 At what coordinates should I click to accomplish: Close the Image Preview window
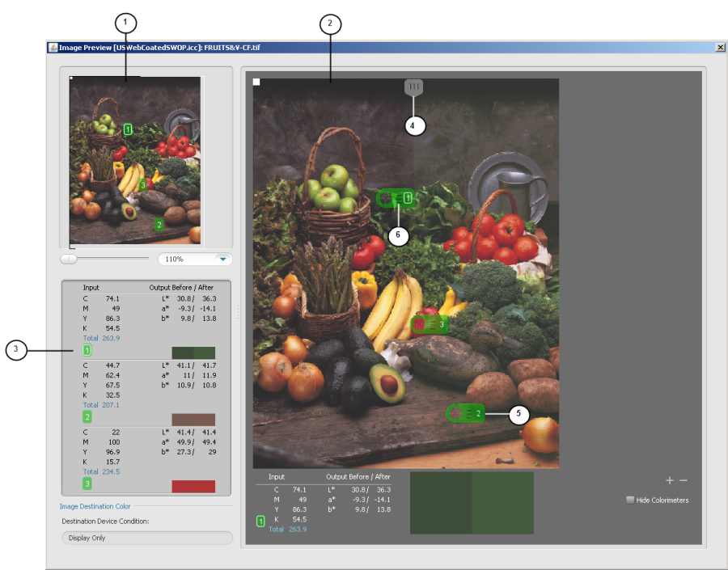click(x=720, y=48)
